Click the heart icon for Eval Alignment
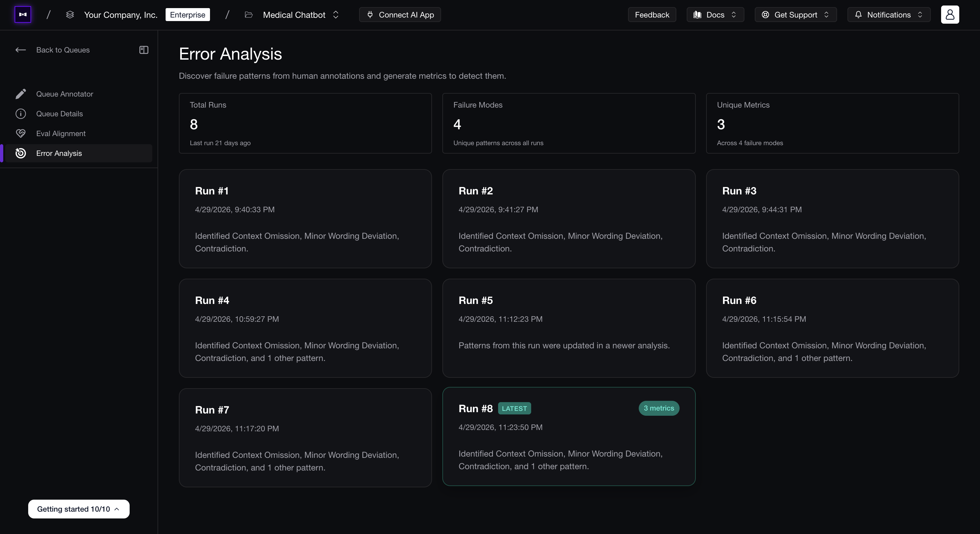The width and height of the screenshot is (980, 534). tap(20, 133)
